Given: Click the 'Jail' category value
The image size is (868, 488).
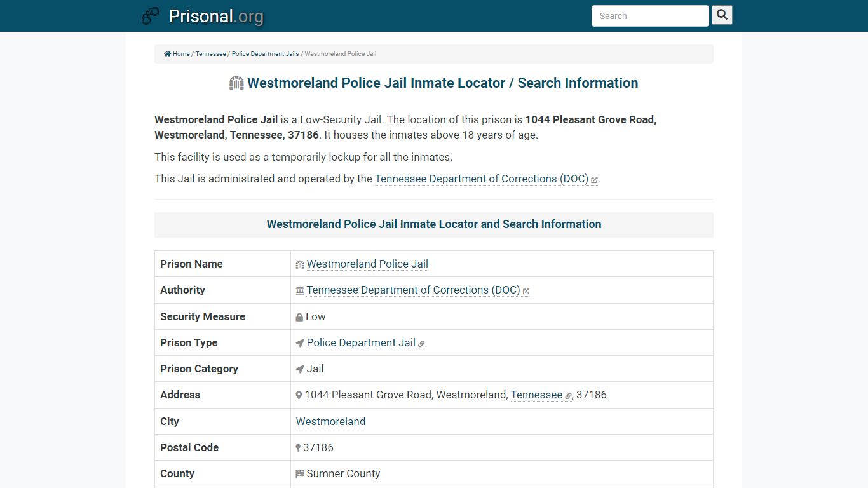Looking at the screenshot, I should coord(315,369).
